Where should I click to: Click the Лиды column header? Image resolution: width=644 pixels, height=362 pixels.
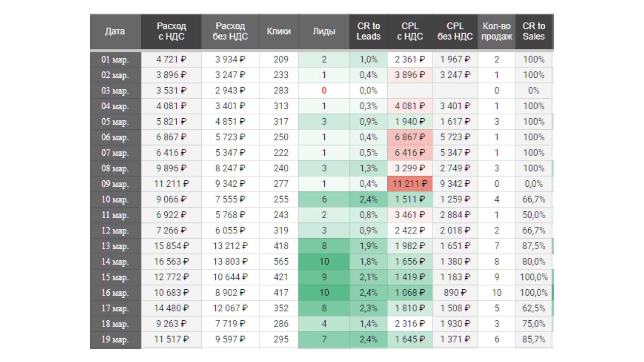[324, 32]
